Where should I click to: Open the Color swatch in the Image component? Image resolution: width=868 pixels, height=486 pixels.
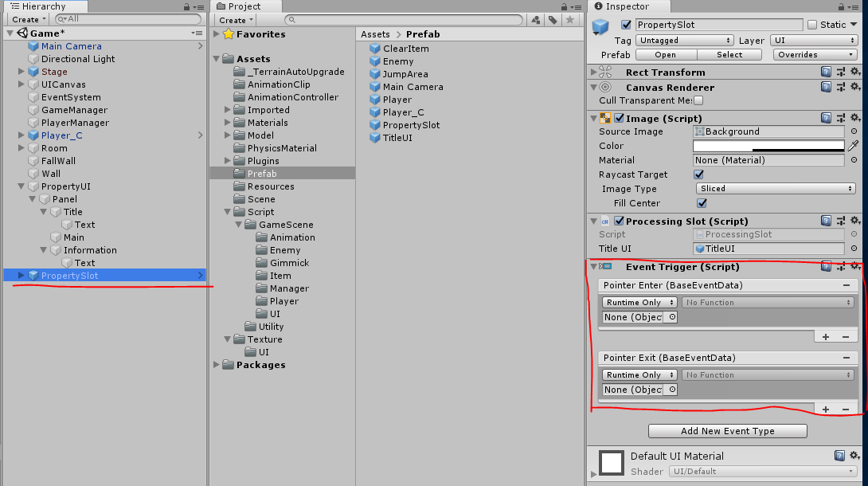(x=768, y=146)
